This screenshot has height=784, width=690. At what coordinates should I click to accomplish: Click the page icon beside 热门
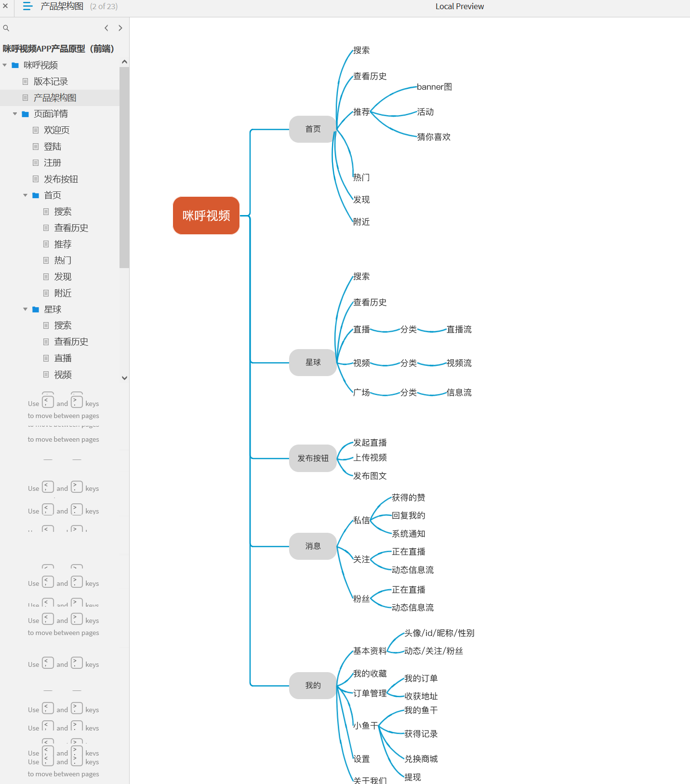tap(46, 260)
